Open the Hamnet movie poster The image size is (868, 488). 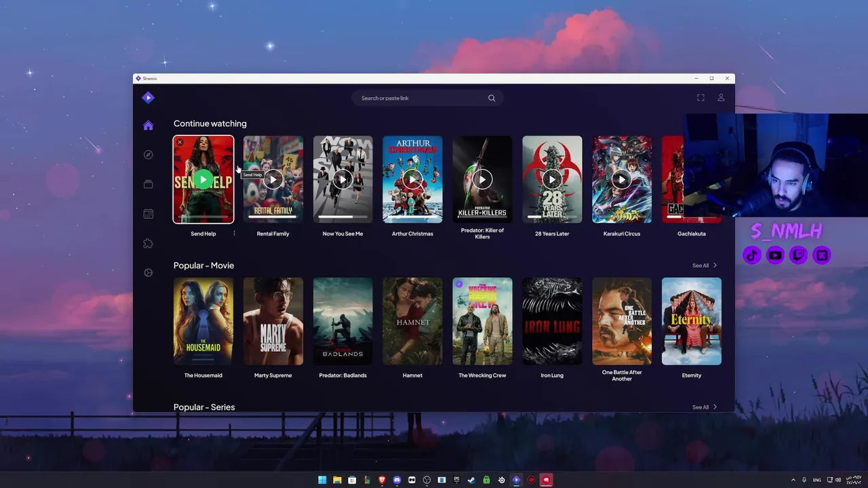click(x=412, y=321)
